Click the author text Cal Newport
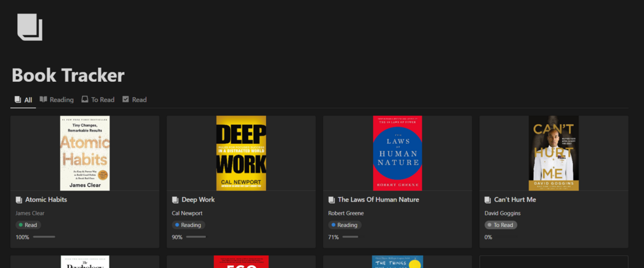The image size is (644, 268). 187,213
